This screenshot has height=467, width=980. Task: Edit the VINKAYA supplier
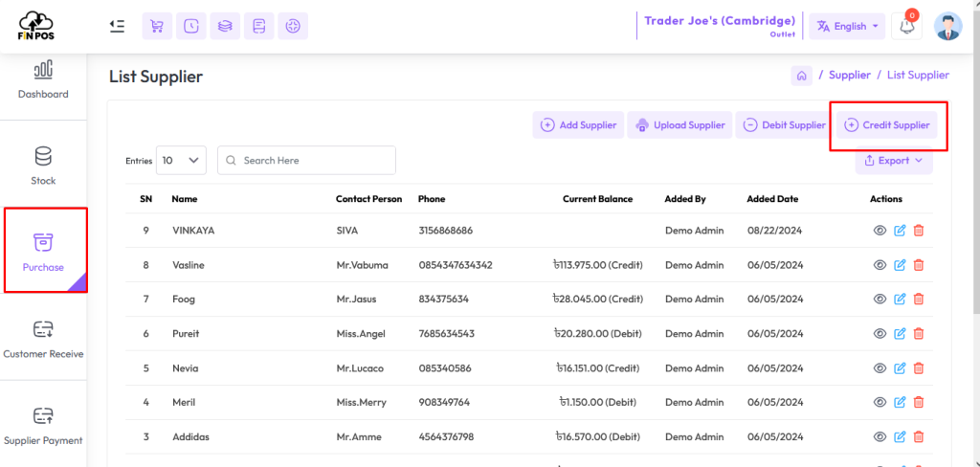click(900, 231)
